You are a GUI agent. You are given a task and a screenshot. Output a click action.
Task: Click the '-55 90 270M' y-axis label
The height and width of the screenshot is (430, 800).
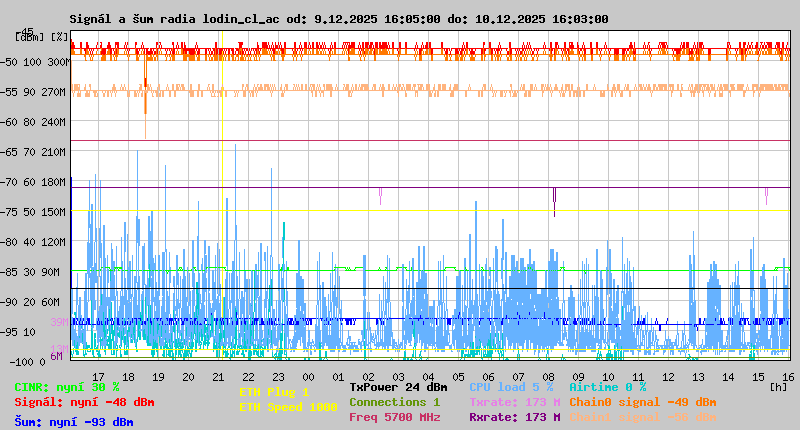pos(35,92)
